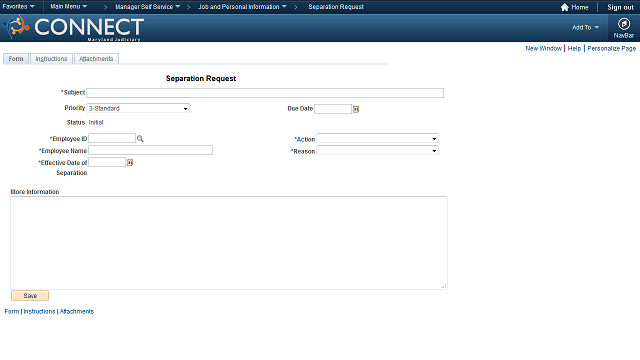The height and width of the screenshot is (360, 640).
Task: Switch to the Attachments tab
Action: pyautogui.click(x=96, y=59)
